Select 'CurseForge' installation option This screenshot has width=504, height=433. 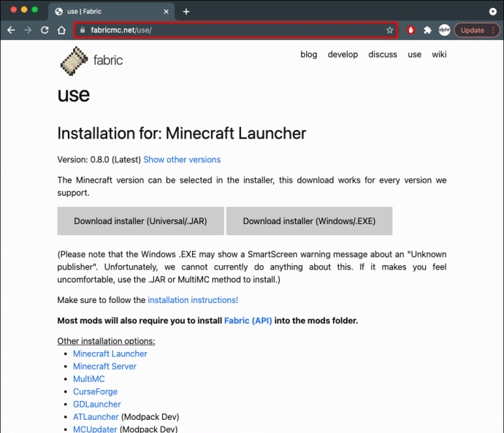pos(95,391)
